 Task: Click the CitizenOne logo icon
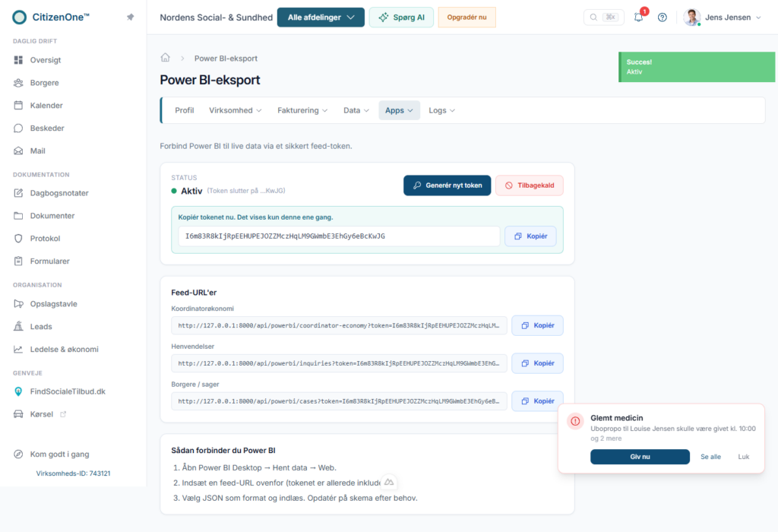pyautogui.click(x=19, y=17)
